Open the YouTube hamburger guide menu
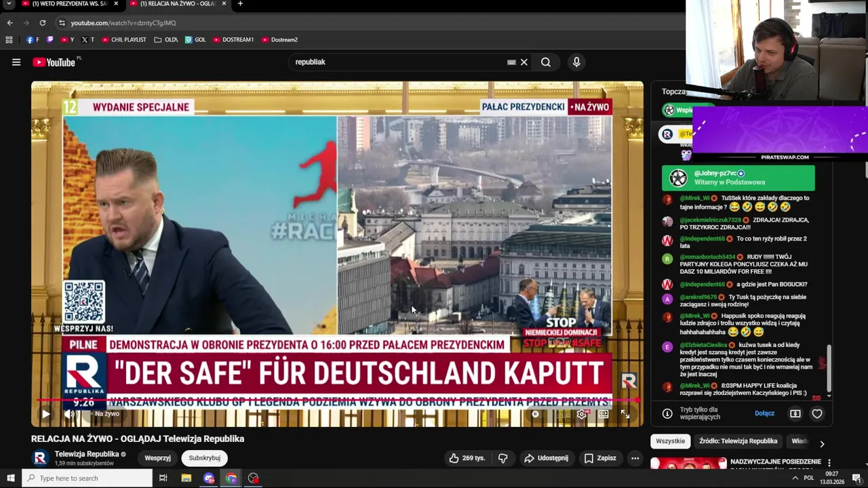Viewport: 868px width, 488px height. 16,62
